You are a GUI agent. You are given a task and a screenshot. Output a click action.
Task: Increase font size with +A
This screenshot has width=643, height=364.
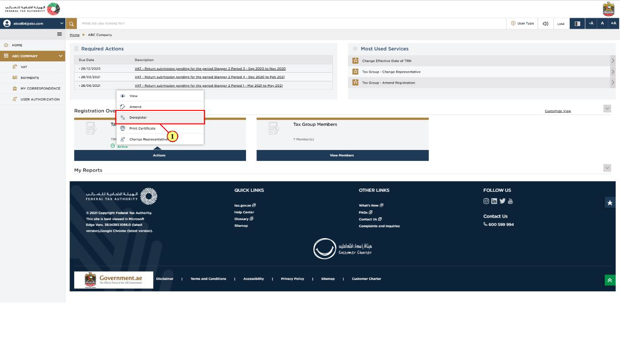tap(613, 23)
